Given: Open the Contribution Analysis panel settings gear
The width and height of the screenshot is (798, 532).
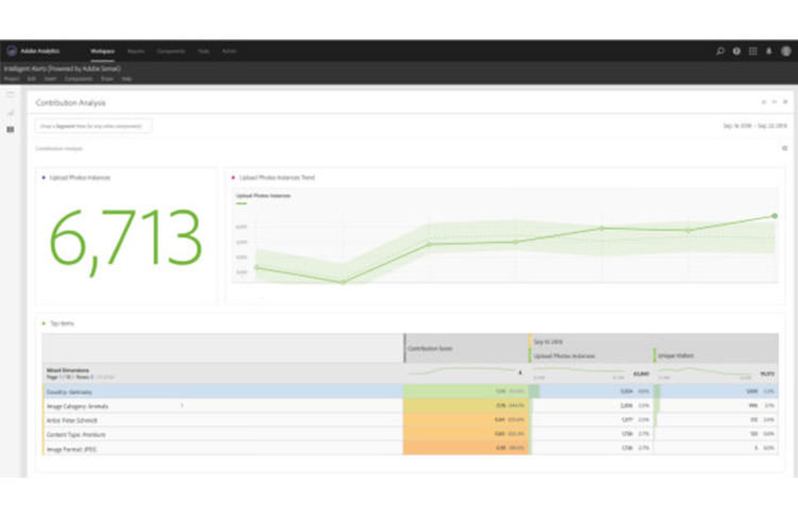Looking at the screenshot, I should (x=785, y=148).
